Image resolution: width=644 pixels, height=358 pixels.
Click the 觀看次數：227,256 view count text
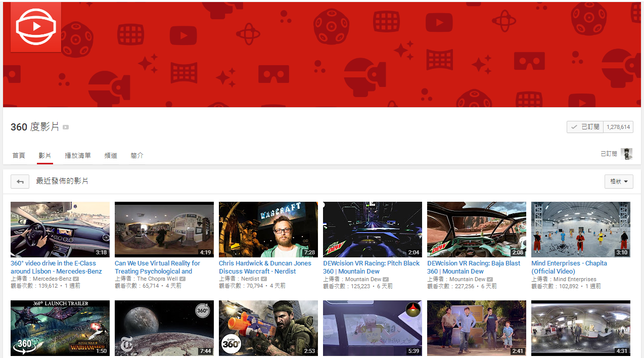pyautogui.click(x=450, y=286)
